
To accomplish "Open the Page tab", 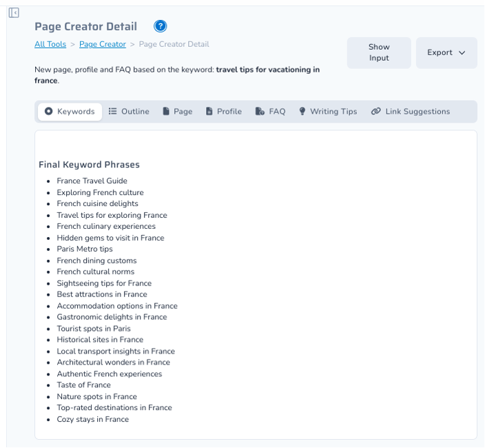I will pyautogui.click(x=178, y=112).
